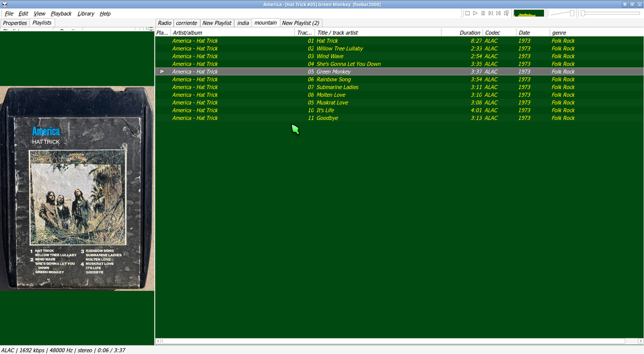Viewport: 644px width, 354px height.
Task: Skip to the previous track
Action: pos(491,13)
